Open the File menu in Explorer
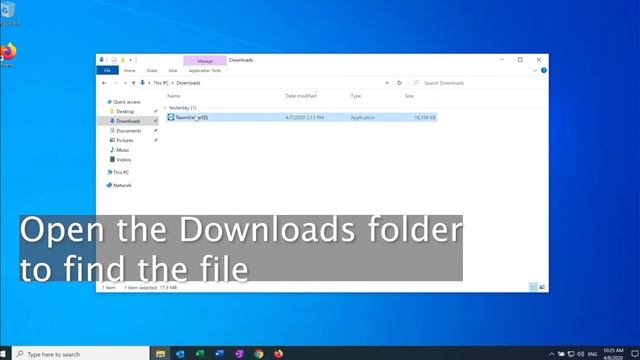This screenshot has height=360, width=640. [x=108, y=71]
